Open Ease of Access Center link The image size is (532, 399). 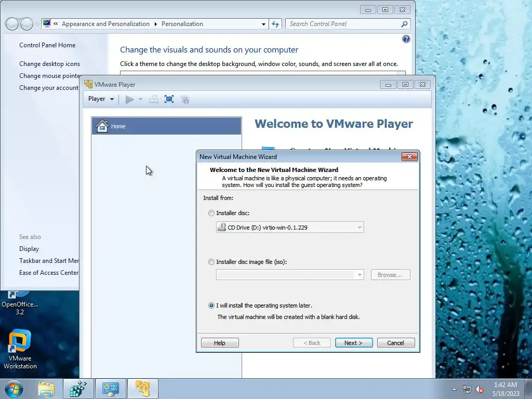49,273
